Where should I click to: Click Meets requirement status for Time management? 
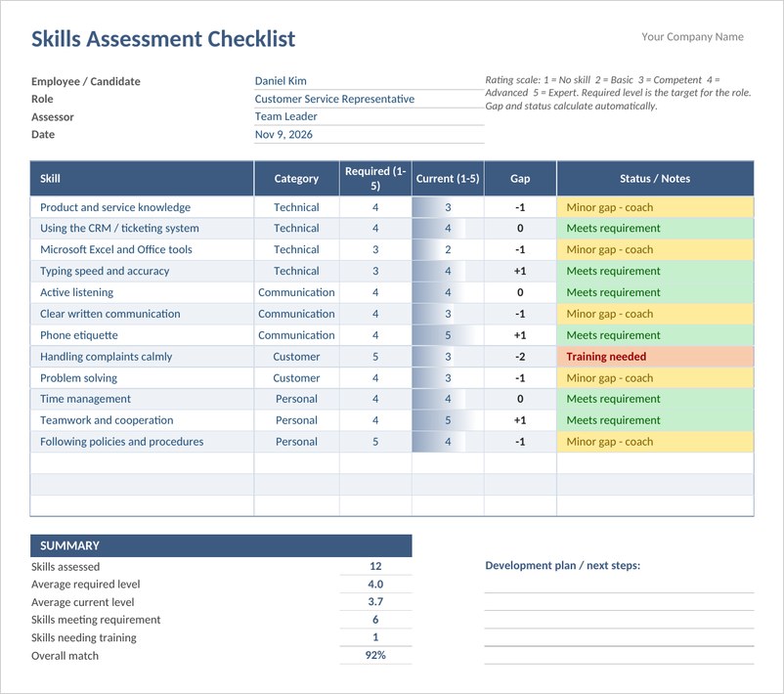655,399
